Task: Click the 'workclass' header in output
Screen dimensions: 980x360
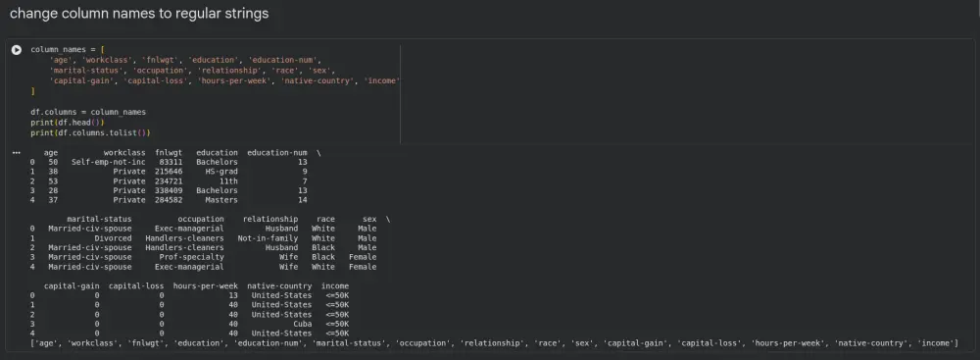Action: coord(124,153)
